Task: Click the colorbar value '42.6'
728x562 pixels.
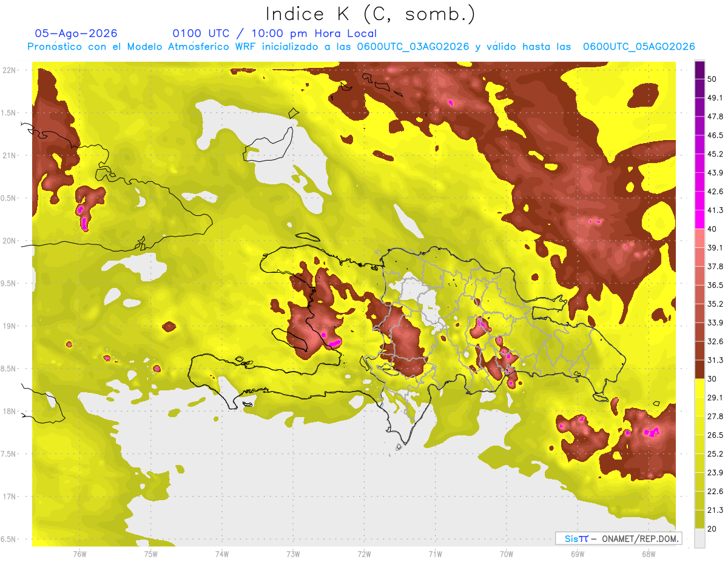Action: pyautogui.click(x=715, y=192)
